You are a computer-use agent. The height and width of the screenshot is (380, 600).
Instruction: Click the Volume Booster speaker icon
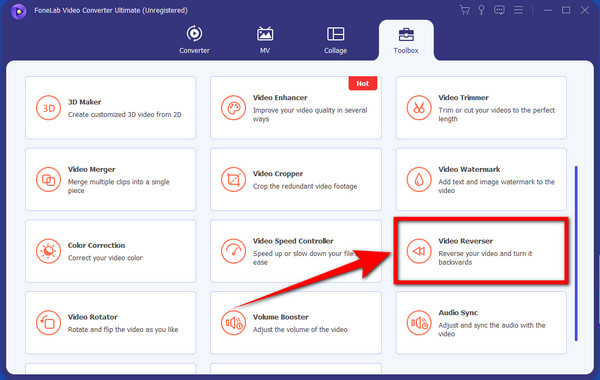pyautogui.click(x=233, y=323)
